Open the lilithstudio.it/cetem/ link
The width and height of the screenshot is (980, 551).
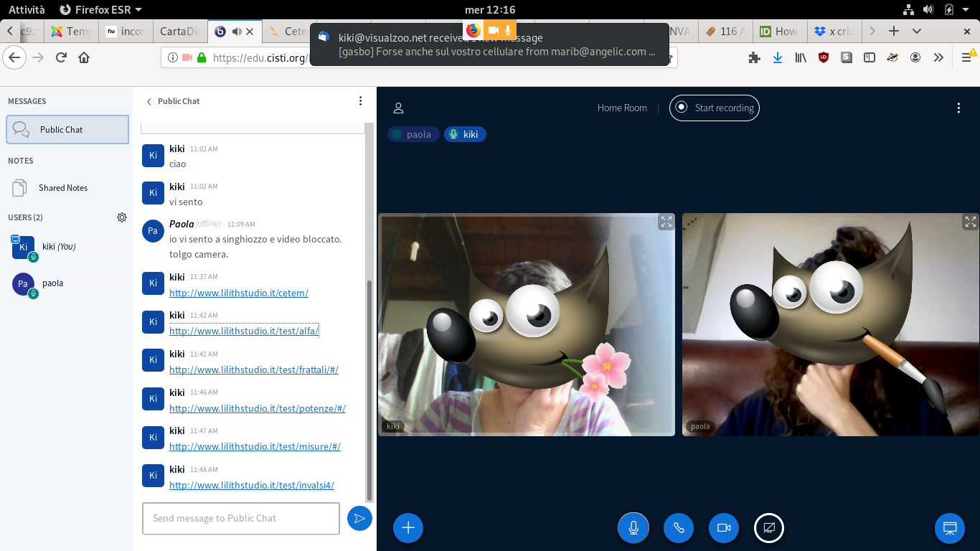pos(239,293)
